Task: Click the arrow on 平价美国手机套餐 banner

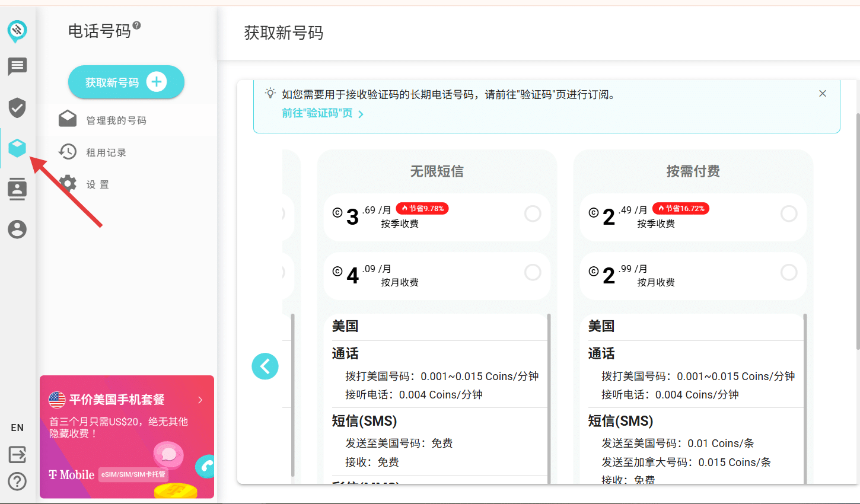Action: pyautogui.click(x=200, y=400)
